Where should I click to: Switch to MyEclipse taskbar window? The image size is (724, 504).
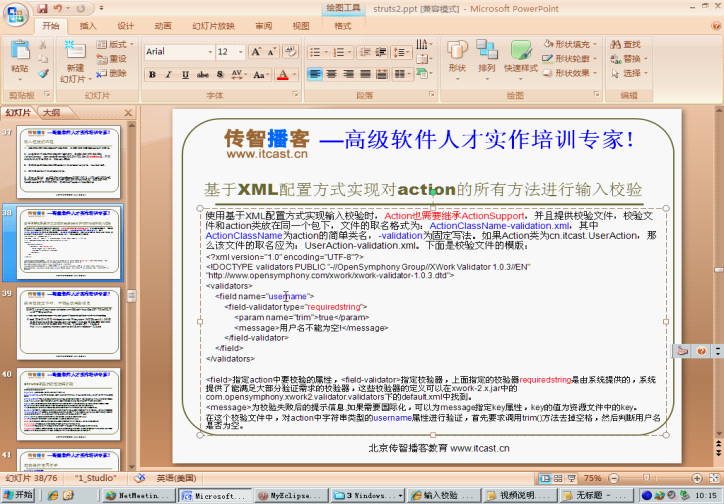(x=290, y=496)
